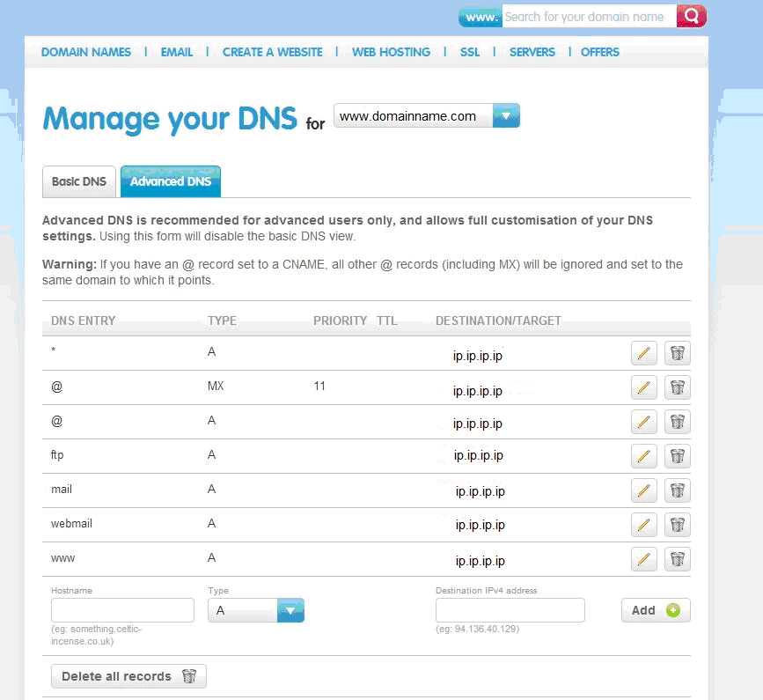This screenshot has width=763, height=700.
Task: Click the search magnifier icon button
Action: [x=692, y=17]
